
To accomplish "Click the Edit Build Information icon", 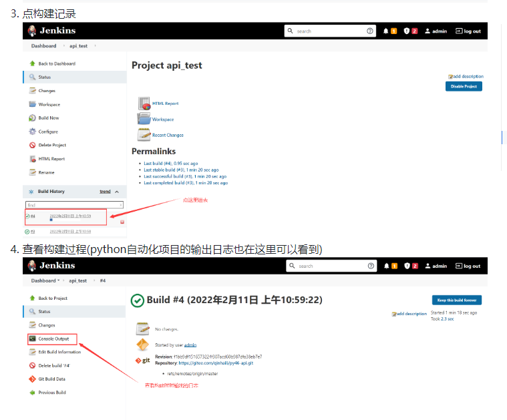I will pos(32,352).
